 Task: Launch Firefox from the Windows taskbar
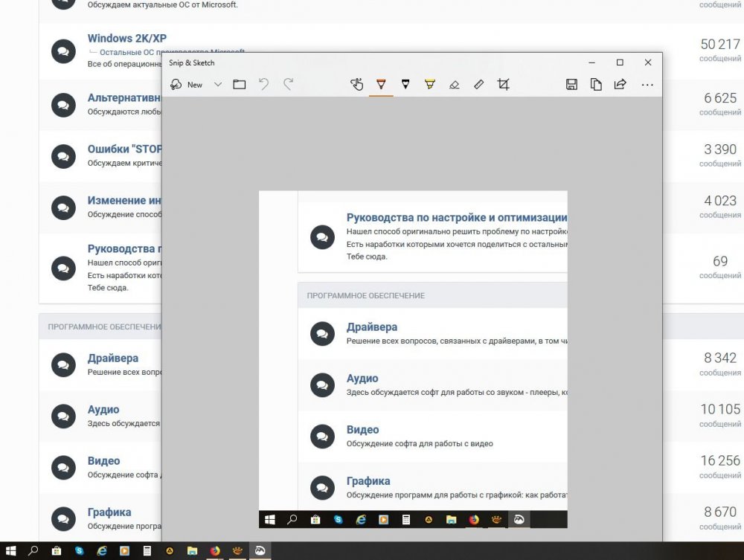coord(215,551)
